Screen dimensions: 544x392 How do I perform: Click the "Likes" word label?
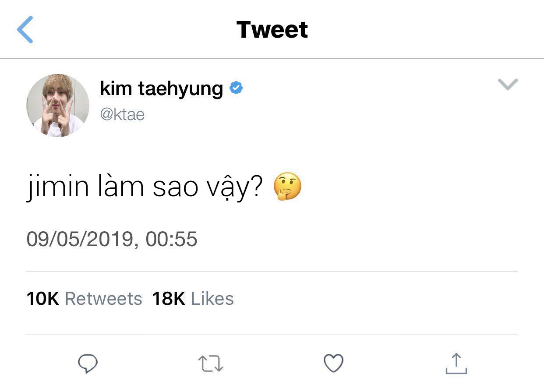[x=212, y=299]
